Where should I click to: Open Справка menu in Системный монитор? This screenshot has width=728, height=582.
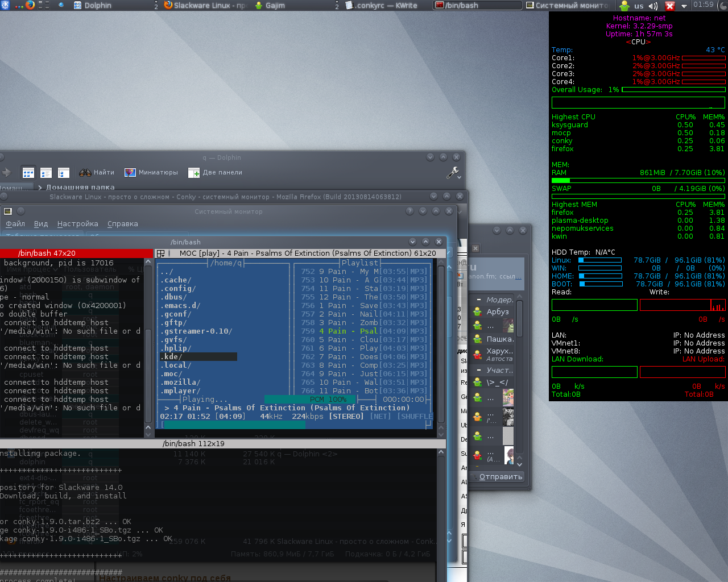[123, 223]
